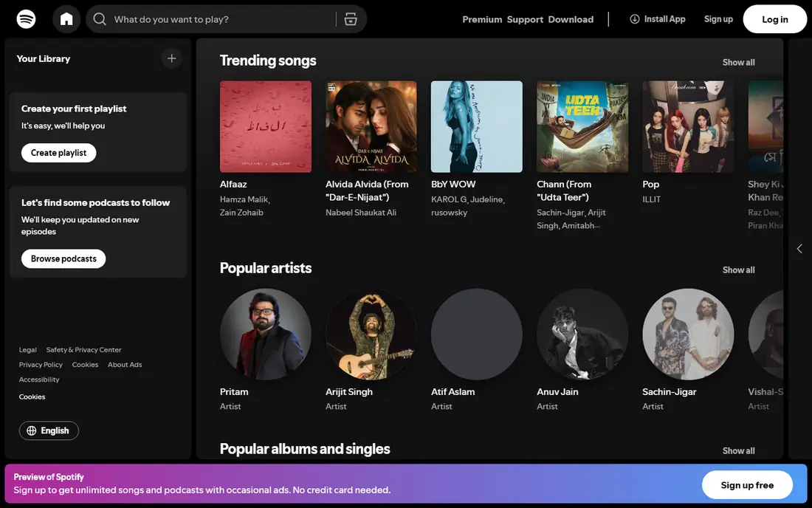Open the Cookies link beside Privacy Policy
The height and width of the screenshot is (508, 812).
click(85, 365)
